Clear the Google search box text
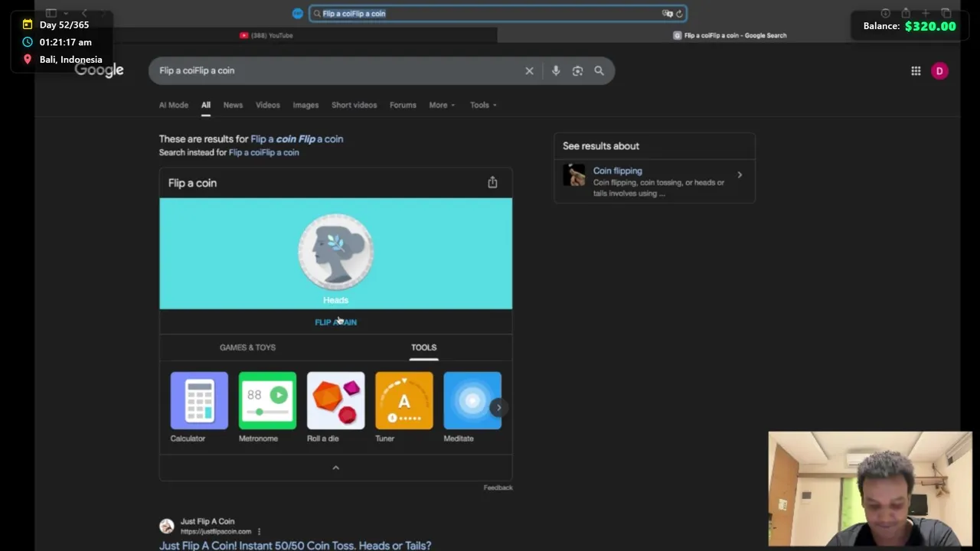 (529, 70)
